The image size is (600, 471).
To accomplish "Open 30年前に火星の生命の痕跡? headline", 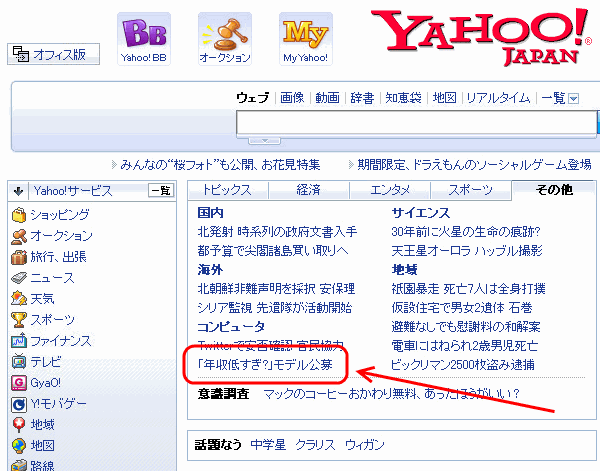I will 466,232.
